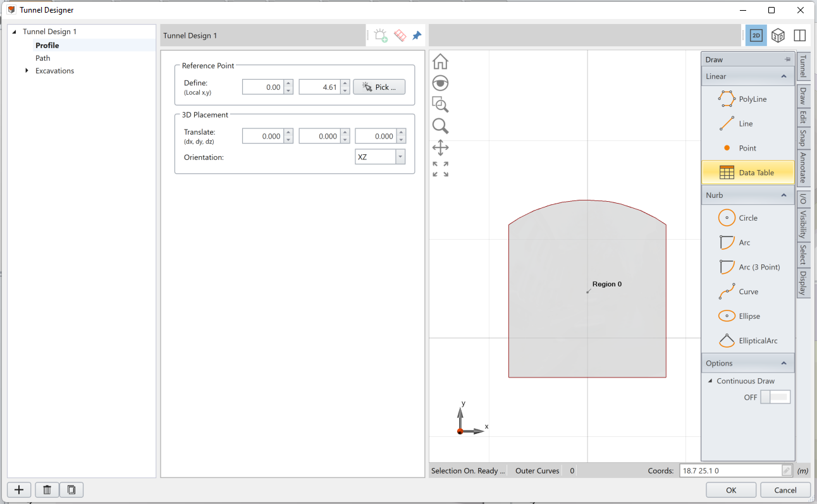
Task: Select the PolyLine draw tool
Action: pos(748,99)
